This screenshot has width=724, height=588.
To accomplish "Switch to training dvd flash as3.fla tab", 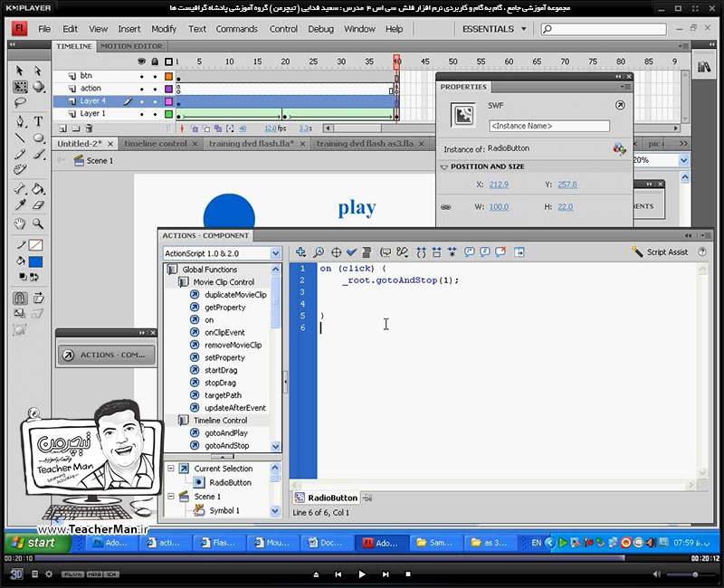I will pyautogui.click(x=365, y=144).
